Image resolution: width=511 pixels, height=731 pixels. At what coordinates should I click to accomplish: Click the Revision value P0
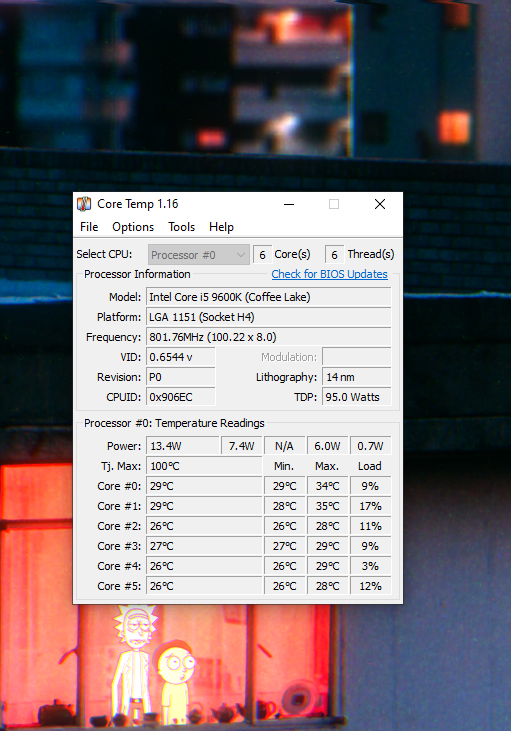tap(181, 377)
